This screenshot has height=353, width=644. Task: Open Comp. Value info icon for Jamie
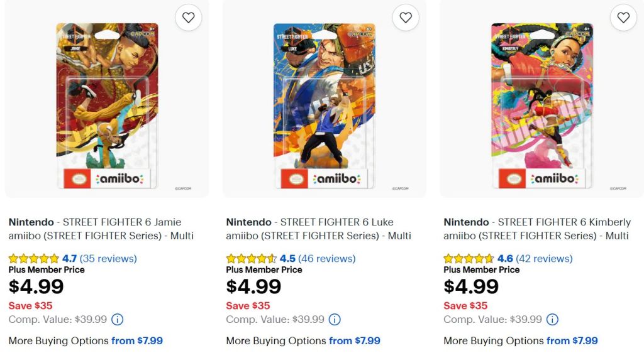coord(118,319)
